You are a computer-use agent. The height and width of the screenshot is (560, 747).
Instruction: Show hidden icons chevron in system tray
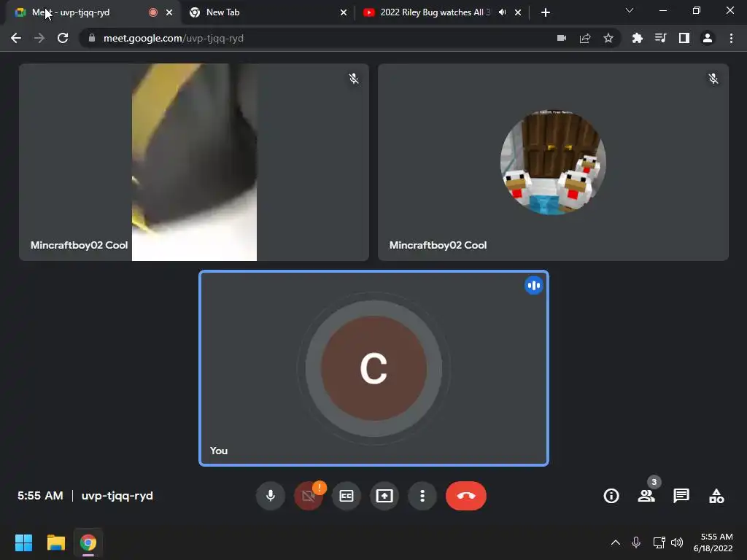point(616,542)
